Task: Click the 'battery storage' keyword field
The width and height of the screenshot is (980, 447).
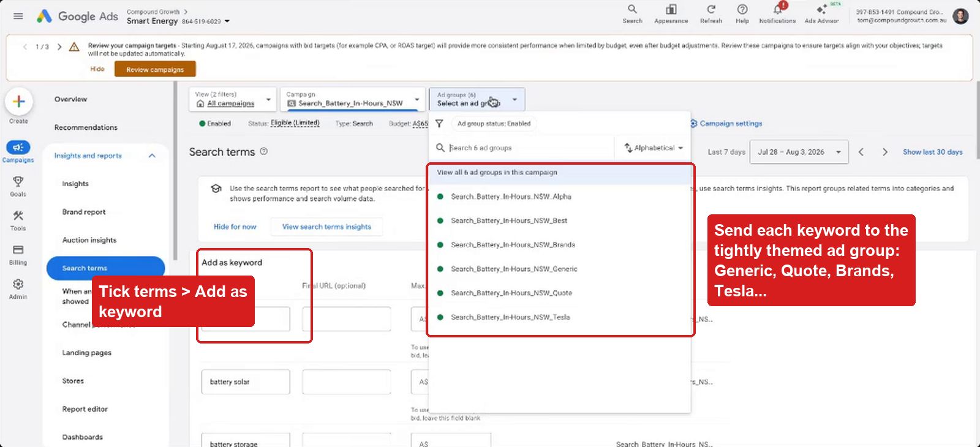Action: click(x=246, y=440)
